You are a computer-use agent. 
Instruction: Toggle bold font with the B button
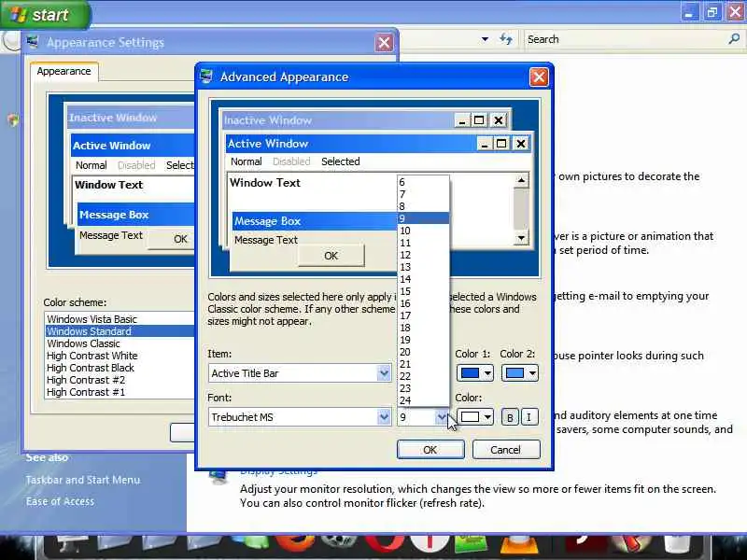tap(510, 417)
